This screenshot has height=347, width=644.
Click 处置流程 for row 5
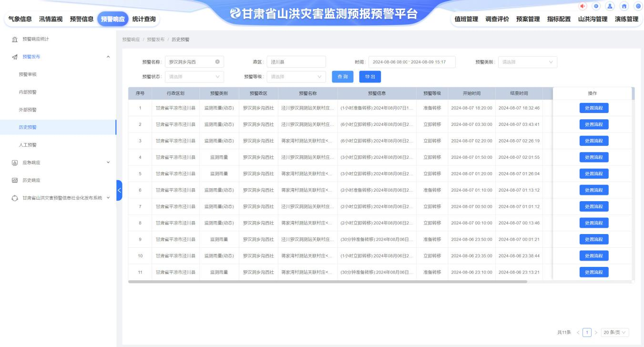click(594, 173)
